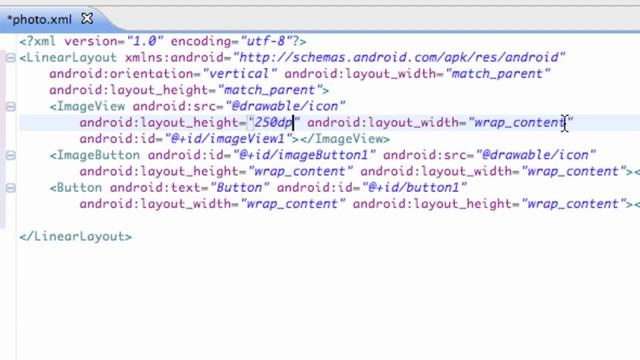This screenshot has height=360, width=640.
Task: Collapse the ImageView element fold marker
Action: point(11,107)
